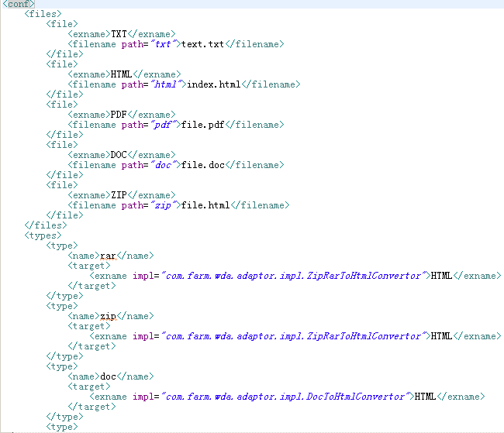This screenshot has height=433, width=504.
Task: Click the DocToHtmlConvertor impl attribute value
Action: 285,397
